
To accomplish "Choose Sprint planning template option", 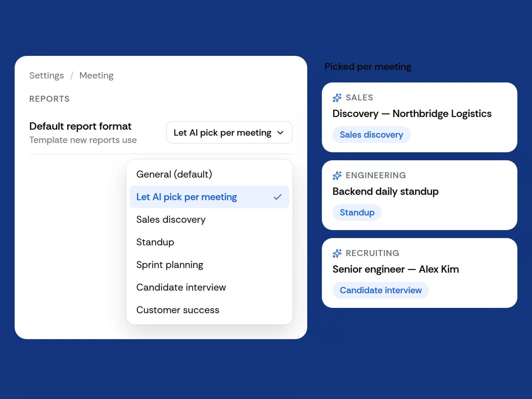I will [x=209, y=265].
